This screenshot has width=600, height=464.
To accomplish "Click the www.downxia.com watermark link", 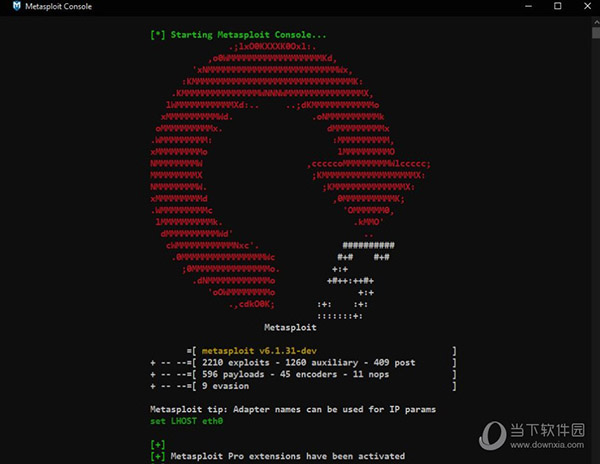I will click(x=548, y=449).
